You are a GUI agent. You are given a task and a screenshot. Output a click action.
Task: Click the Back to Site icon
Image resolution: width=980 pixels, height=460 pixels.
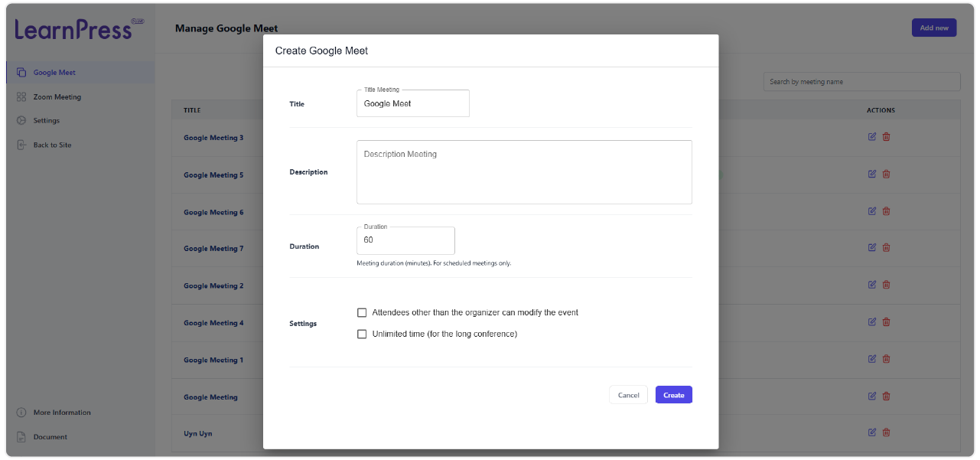(21, 145)
